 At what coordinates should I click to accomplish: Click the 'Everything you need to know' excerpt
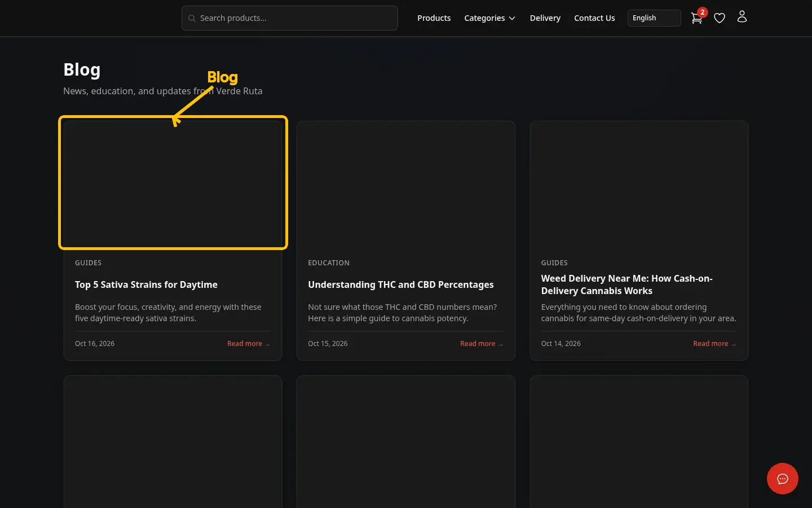[x=638, y=313]
